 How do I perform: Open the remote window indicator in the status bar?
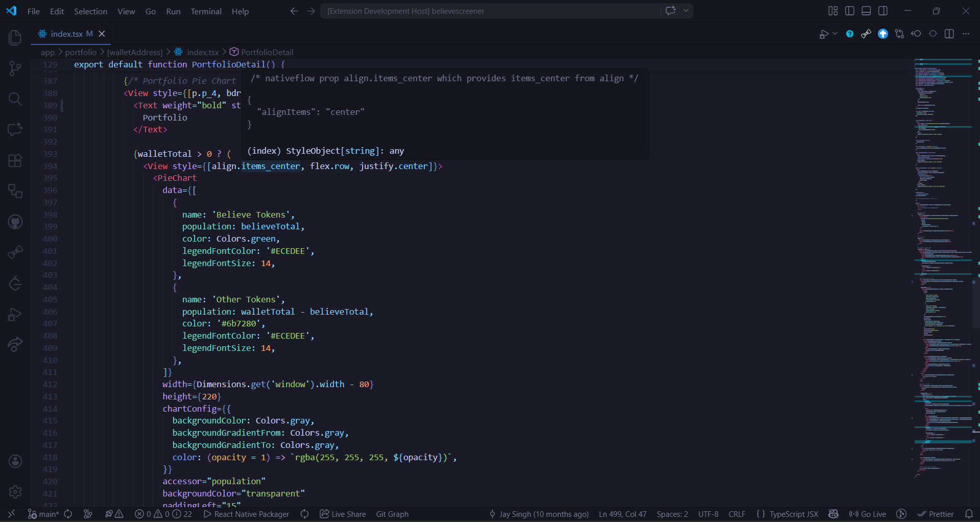click(11, 514)
